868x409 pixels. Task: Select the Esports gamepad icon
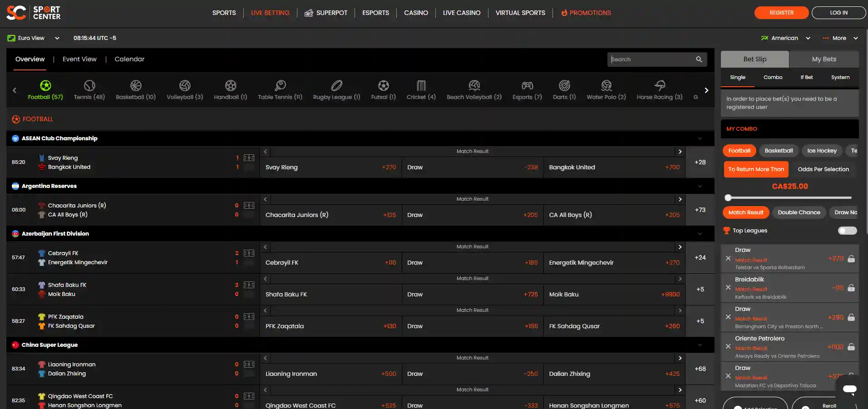[527, 85]
